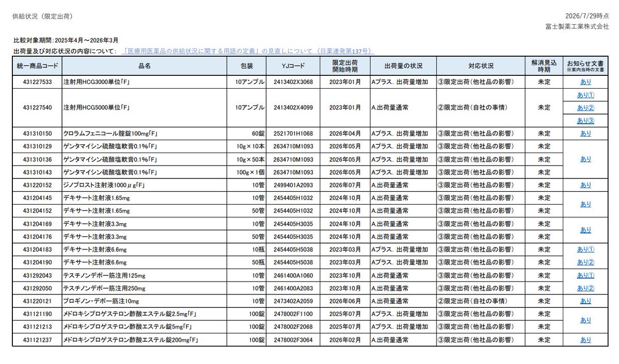Click the 統一商品コード column header
The height and width of the screenshot is (364, 619).
pos(37,66)
